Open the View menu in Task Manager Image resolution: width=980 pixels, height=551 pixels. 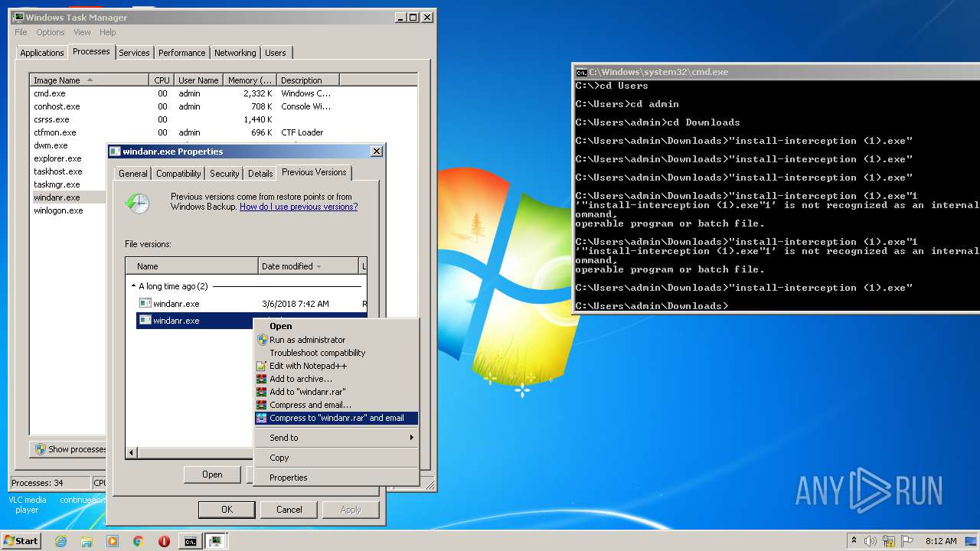(x=82, y=32)
